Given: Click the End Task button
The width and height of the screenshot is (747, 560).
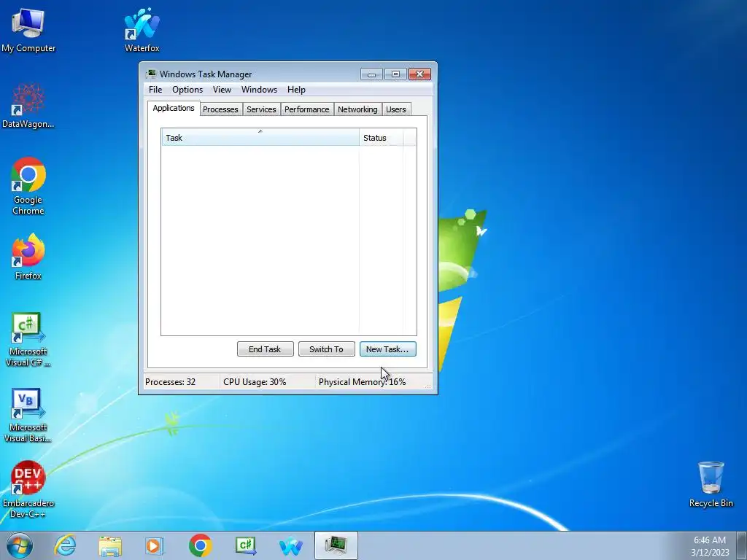Looking at the screenshot, I should point(265,349).
